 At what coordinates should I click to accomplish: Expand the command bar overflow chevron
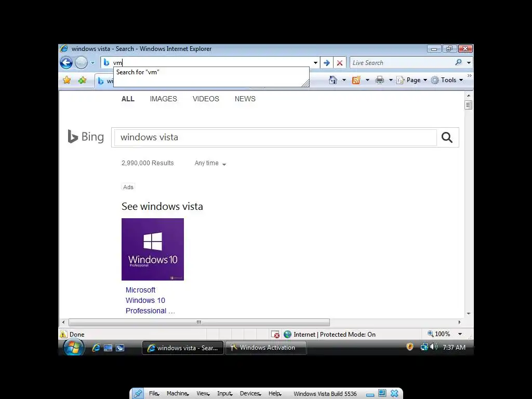pyautogui.click(x=469, y=75)
